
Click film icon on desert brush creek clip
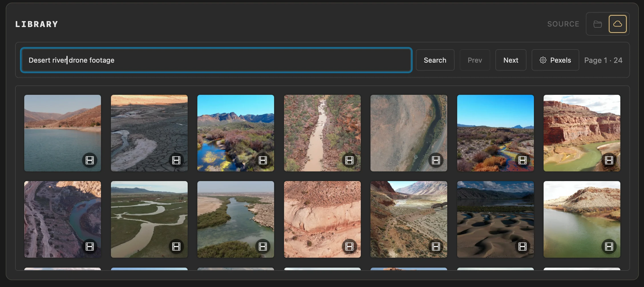pos(523,160)
